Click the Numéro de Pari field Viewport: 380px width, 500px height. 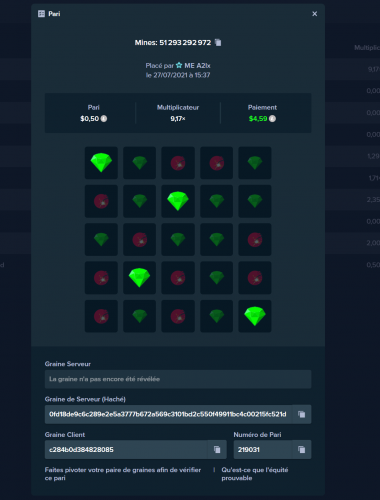point(263,450)
